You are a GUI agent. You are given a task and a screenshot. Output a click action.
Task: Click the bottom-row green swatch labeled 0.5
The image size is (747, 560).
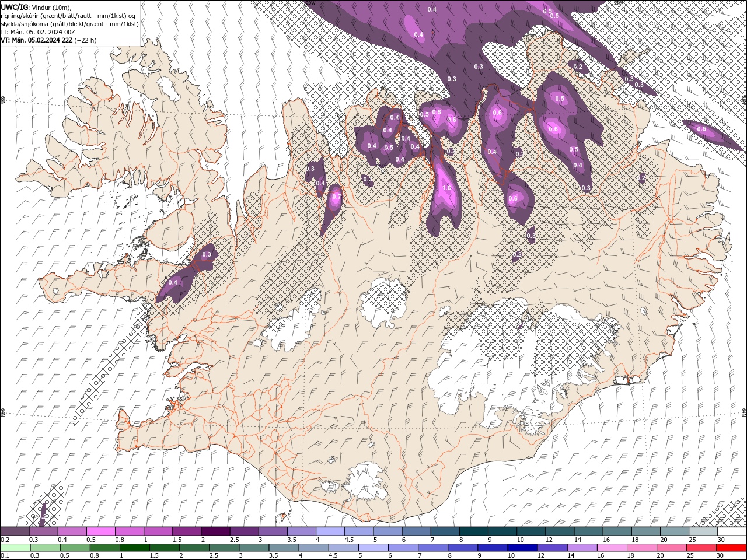click(x=74, y=548)
